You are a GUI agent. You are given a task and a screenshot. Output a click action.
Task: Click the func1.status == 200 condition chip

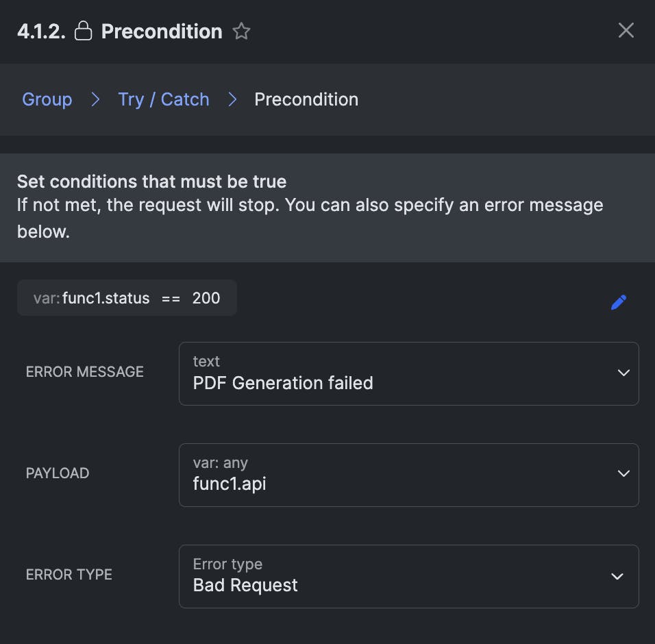click(127, 298)
